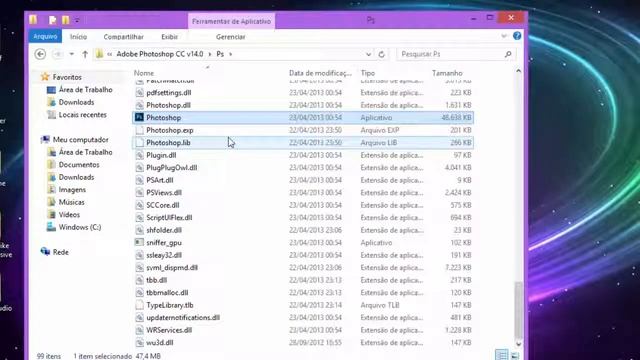Select tbbmalloc.dll file icon
Image resolution: width=640 pixels, height=360 pixels.
point(139,292)
